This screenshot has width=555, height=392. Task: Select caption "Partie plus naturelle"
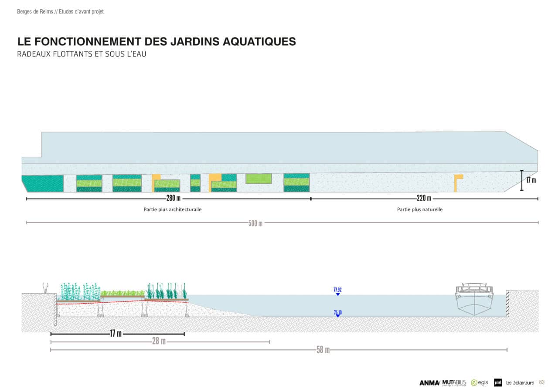click(420, 210)
